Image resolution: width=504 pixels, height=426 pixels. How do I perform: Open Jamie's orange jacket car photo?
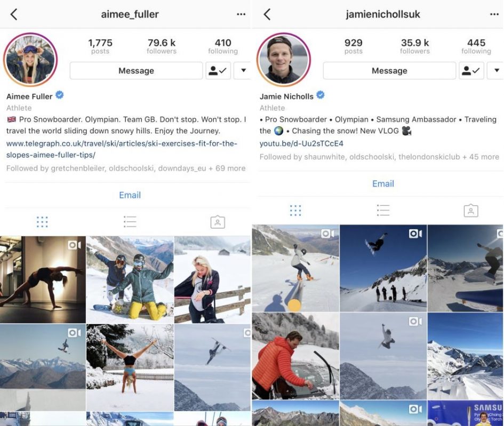[295, 356]
